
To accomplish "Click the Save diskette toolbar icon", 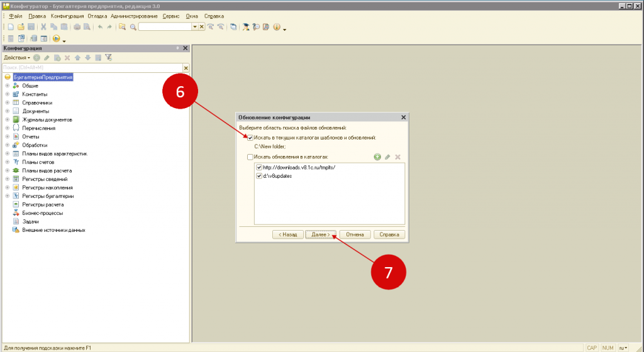I will tap(31, 27).
